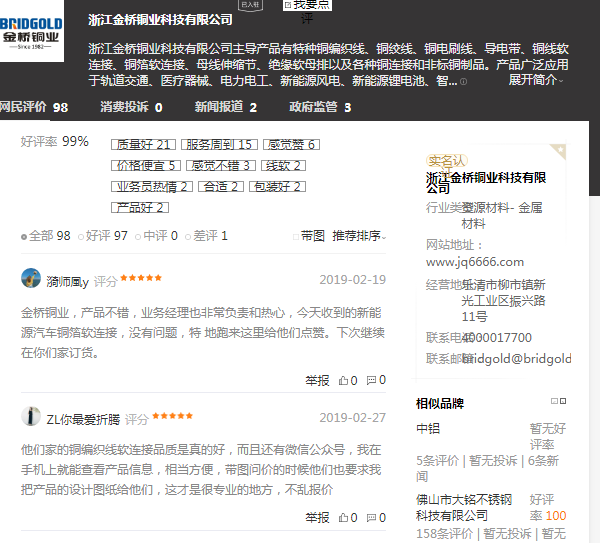Expand company intro with 展开简介

535,80
